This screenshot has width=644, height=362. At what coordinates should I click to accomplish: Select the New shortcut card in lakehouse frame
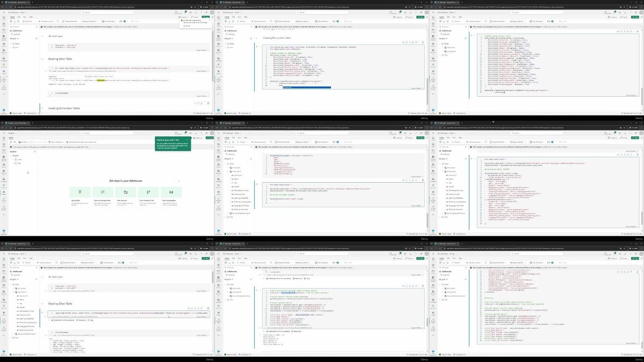(x=126, y=197)
